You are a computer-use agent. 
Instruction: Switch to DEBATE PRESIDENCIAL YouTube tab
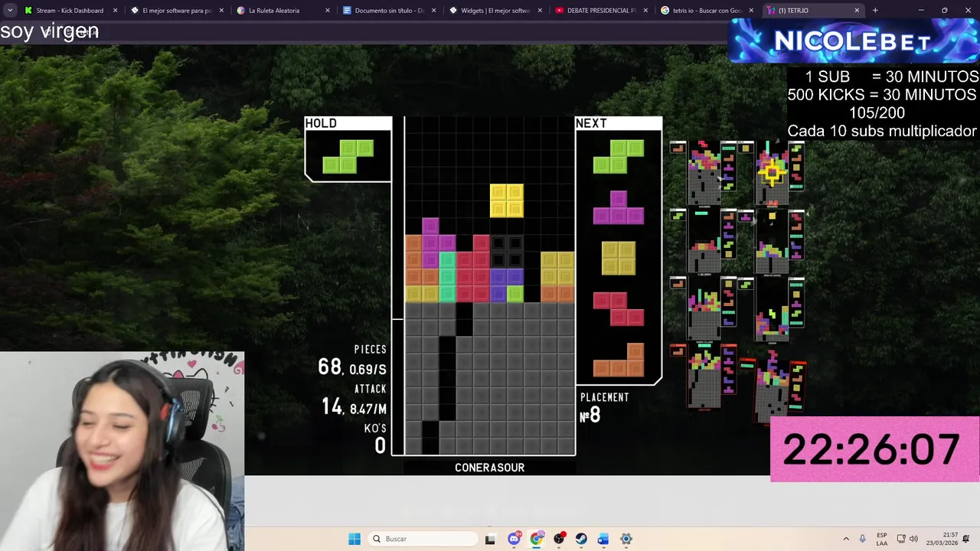pyautogui.click(x=601, y=11)
